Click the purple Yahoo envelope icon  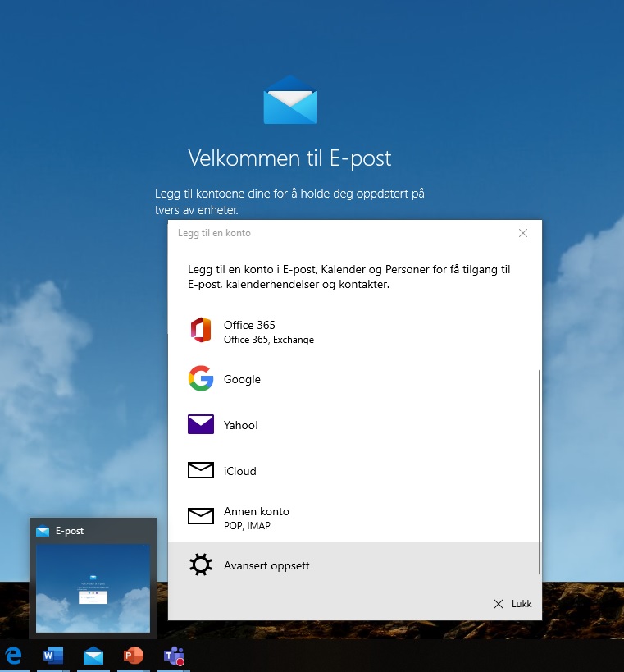[x=201, y=424]
